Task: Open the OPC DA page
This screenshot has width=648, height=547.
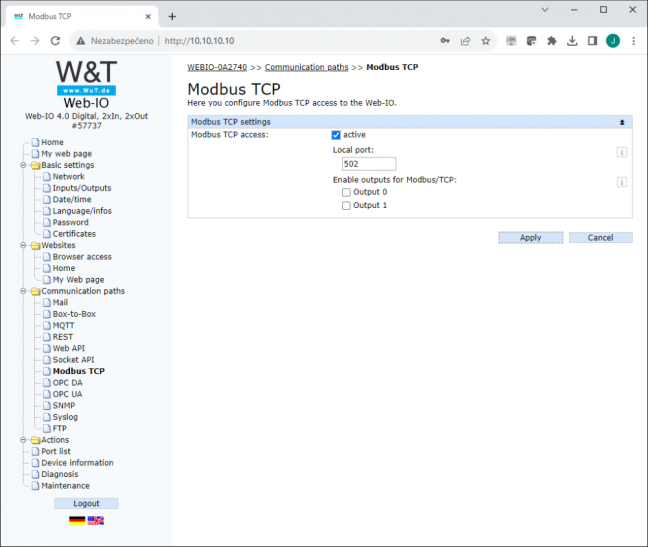Action: click(x=67, y=383)
